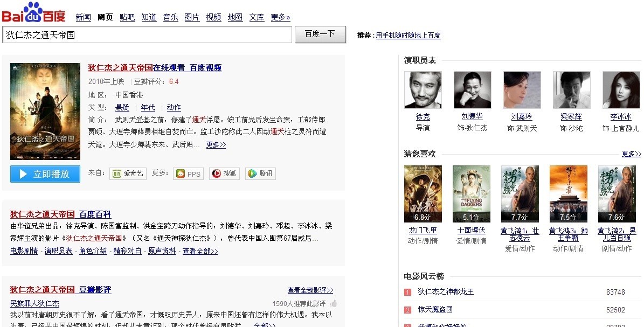Viewport: 644px width, 327px height.
Task: Select the PPS video source icon
Action: coord(188,173)
